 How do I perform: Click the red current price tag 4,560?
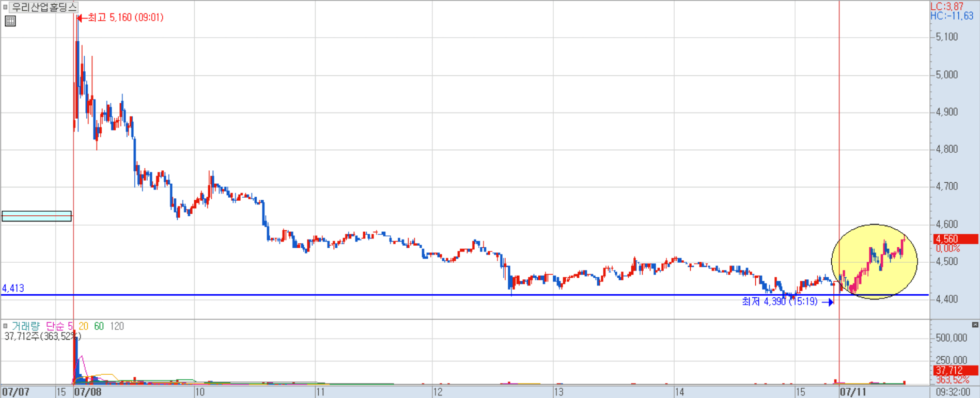pos(956,239)
